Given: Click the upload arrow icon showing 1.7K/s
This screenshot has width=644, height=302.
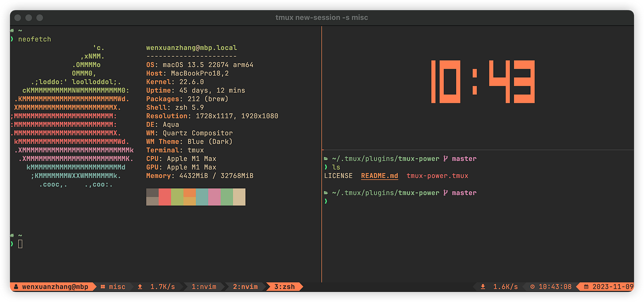Looking at the screenshot, I should [x=139, y=286].
